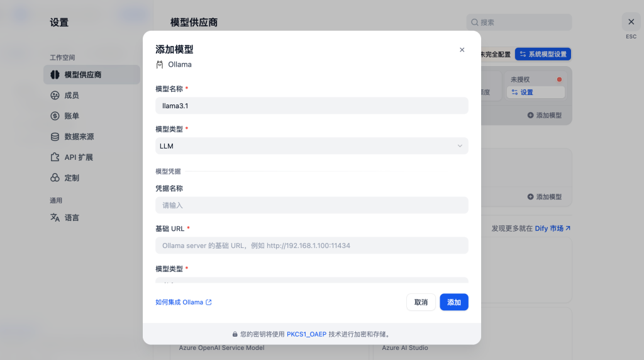Close the 添加模型 dialog with X icon

(x=462, y=50)
